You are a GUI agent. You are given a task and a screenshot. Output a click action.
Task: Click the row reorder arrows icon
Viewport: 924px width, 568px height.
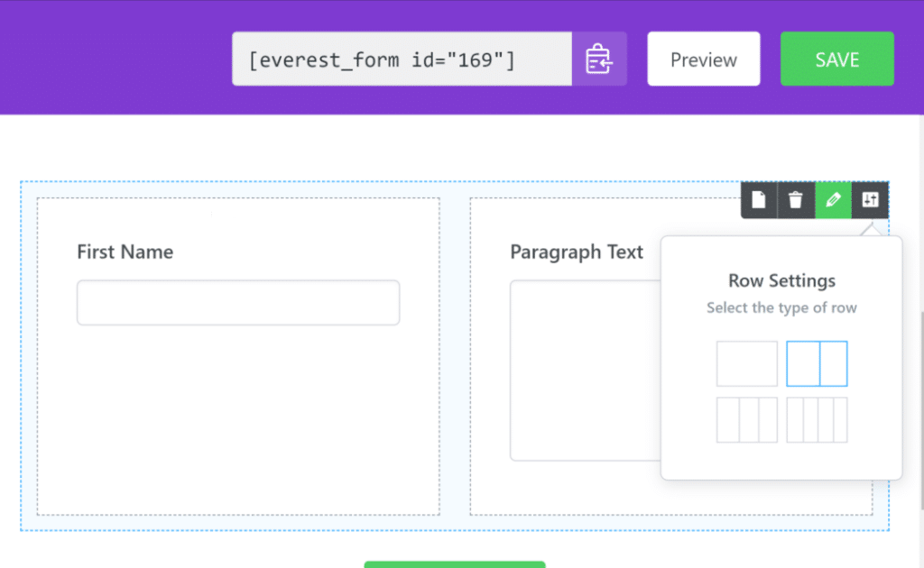pyautogui.click(x=869, y=200)
